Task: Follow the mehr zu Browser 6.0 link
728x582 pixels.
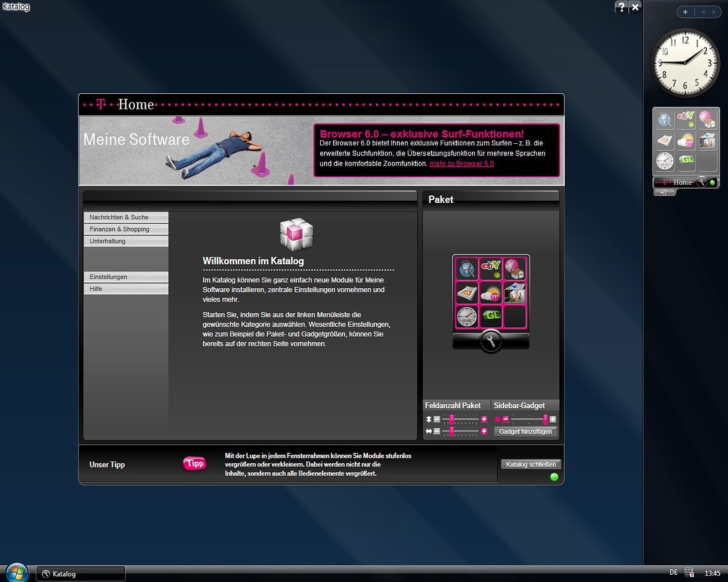Action: coord(461,164)
